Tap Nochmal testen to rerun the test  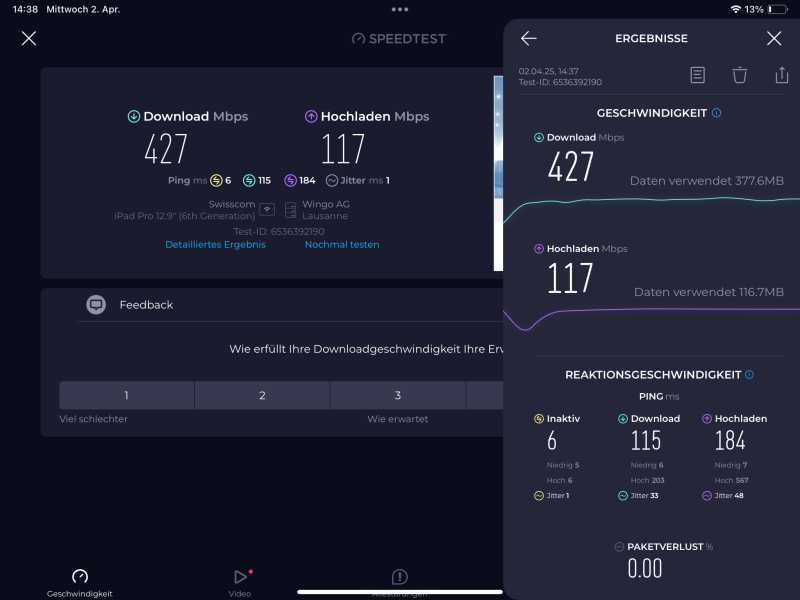pyautogui.click(x=342, y=244)
